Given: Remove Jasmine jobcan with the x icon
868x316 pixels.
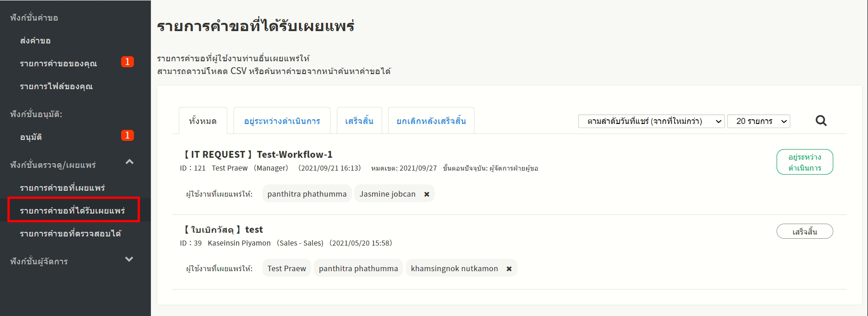Looking at the screenshot, I should 426,194.
